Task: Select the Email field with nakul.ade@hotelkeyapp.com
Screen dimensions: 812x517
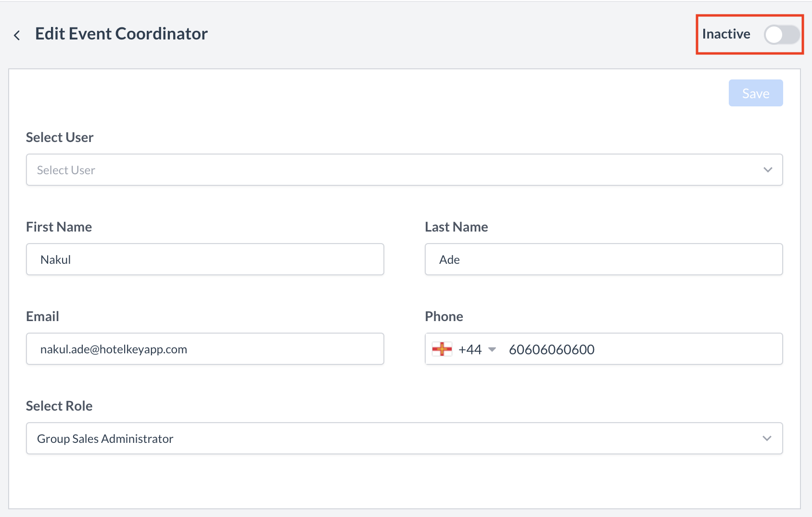Action: 204,349
